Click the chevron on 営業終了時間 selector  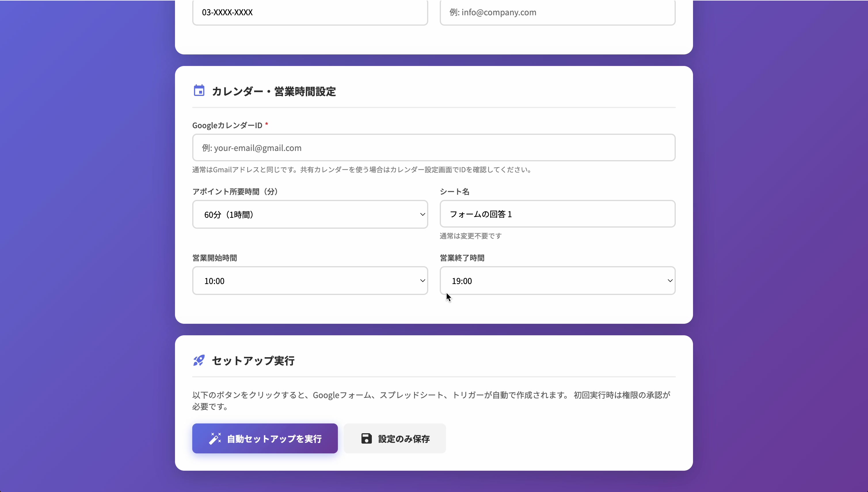coord(670,281)
